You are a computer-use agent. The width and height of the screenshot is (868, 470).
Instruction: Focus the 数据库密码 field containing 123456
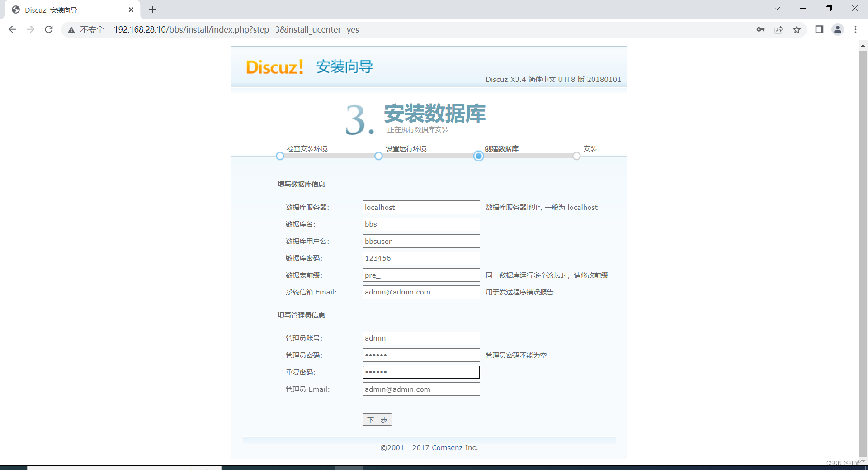[x=421, y=258]
